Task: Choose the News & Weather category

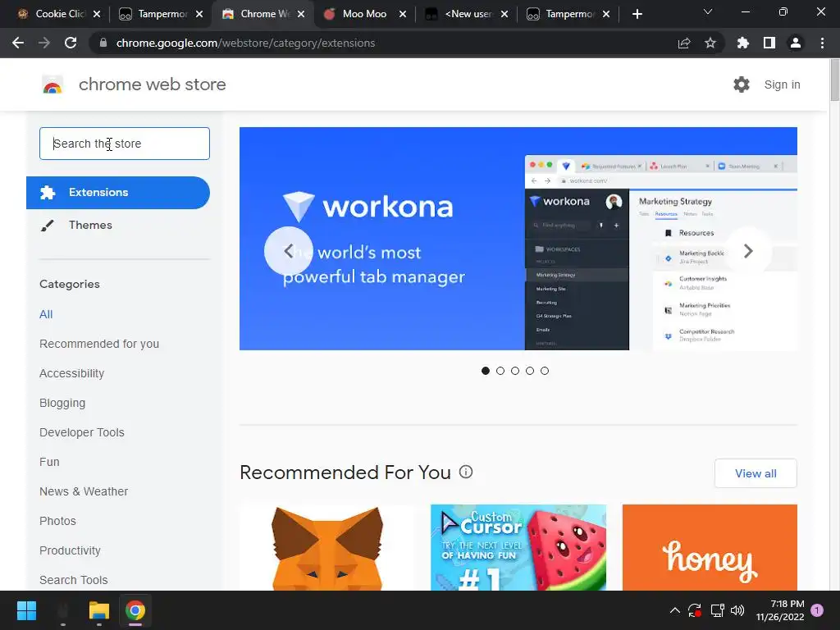Action: [84, 491]
